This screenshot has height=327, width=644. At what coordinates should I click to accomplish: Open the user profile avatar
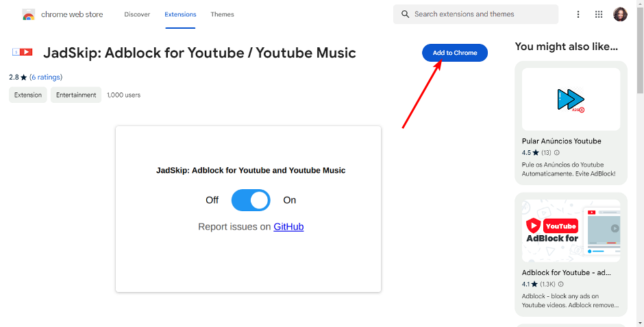click(620, 14)
